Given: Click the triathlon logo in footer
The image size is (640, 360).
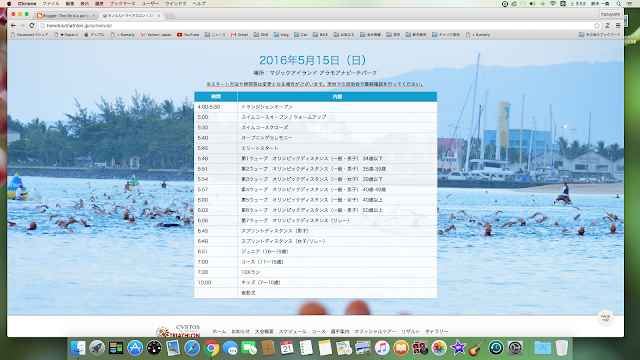Looking at the screenshot, I should (x=178, y=331).
